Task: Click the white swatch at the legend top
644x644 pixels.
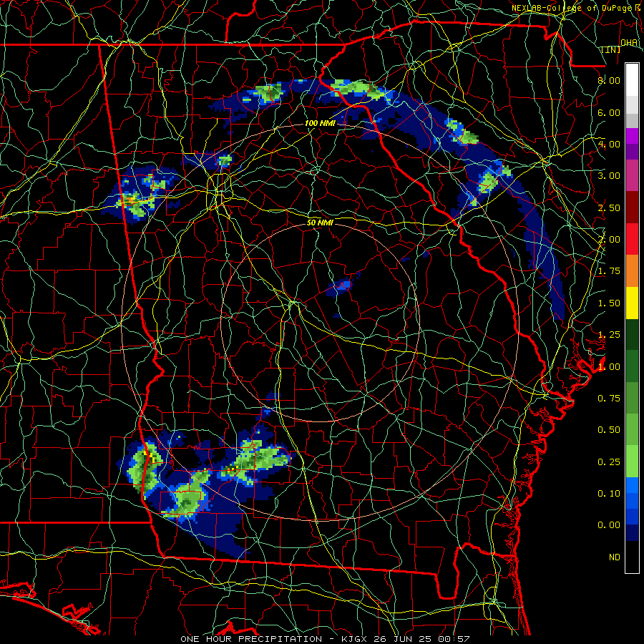Action: pos(632,79)
